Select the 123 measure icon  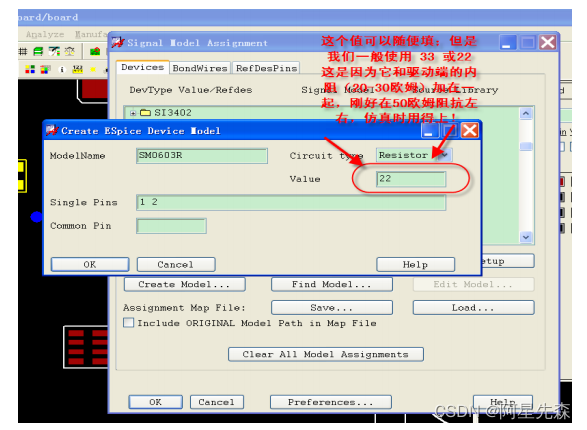coord(77,69)
